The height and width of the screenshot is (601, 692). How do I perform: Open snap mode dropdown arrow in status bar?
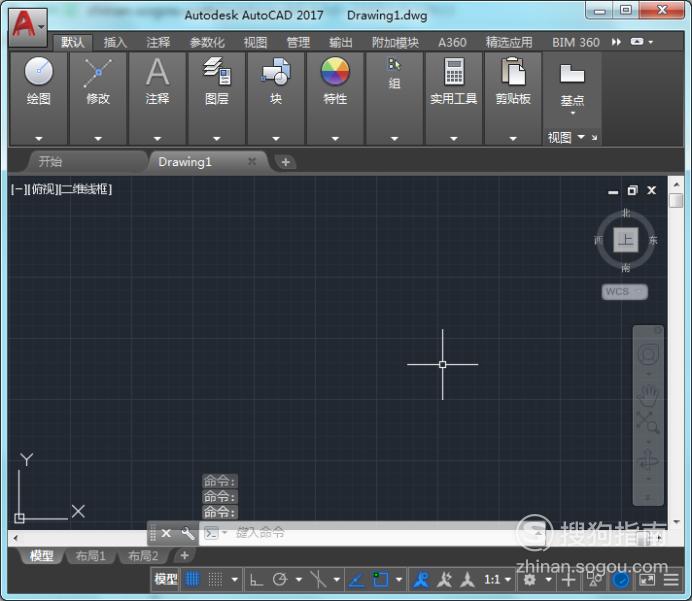(x=234, y=579)
